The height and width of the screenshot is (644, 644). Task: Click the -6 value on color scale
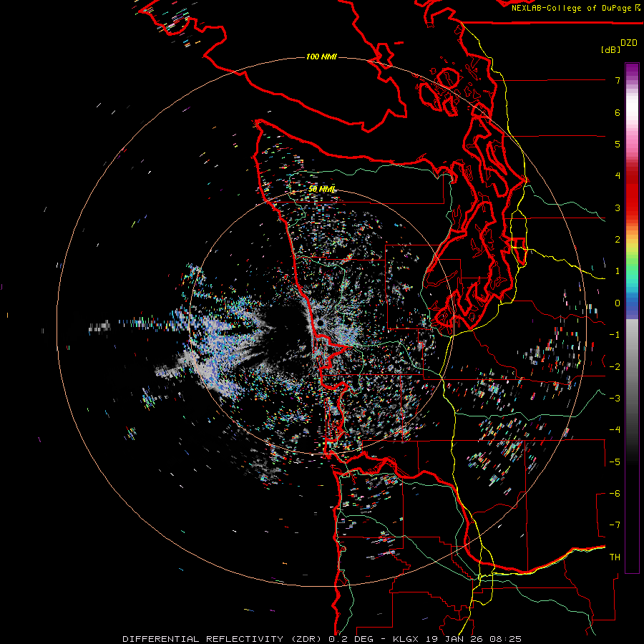[x=615, y=493]
